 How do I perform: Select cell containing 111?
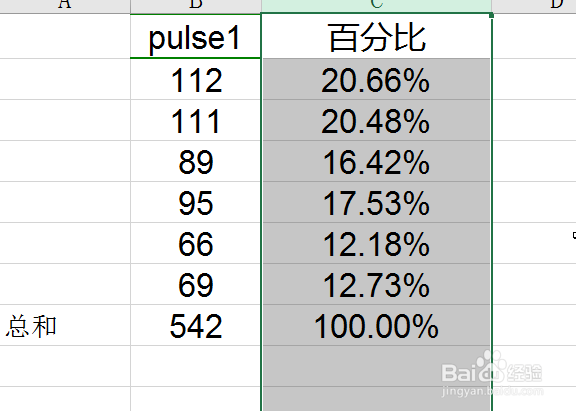click(x=195, y=120)
